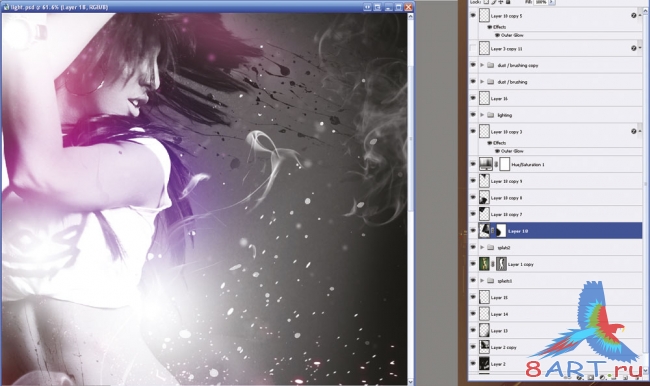The width and height of the screenshot is (650, 386).
Task: Click the lock all icon in the Lock row
Action: coord(508,2)
